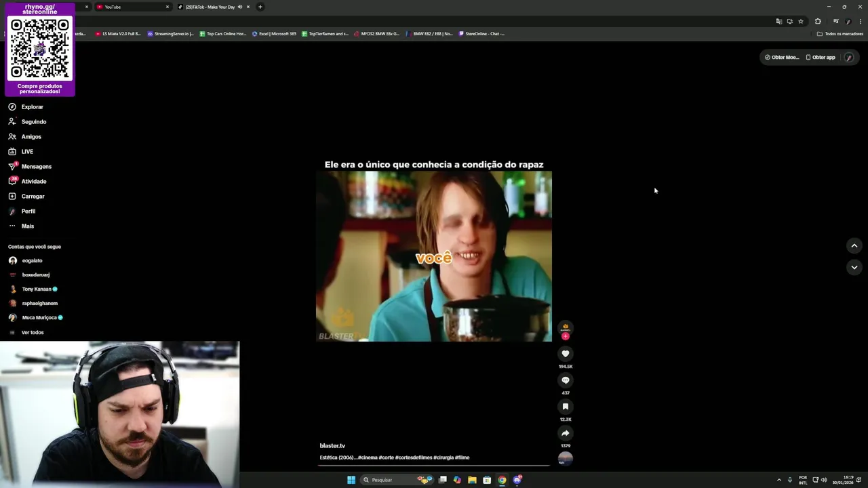Click the Obter Moedas button

781,58
